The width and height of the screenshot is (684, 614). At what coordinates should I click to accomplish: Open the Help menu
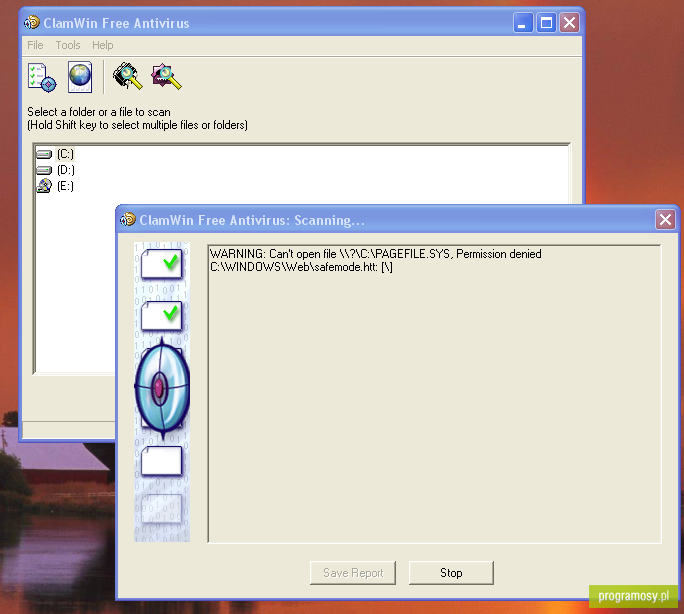pyautogui.click(x=103, y=45)
